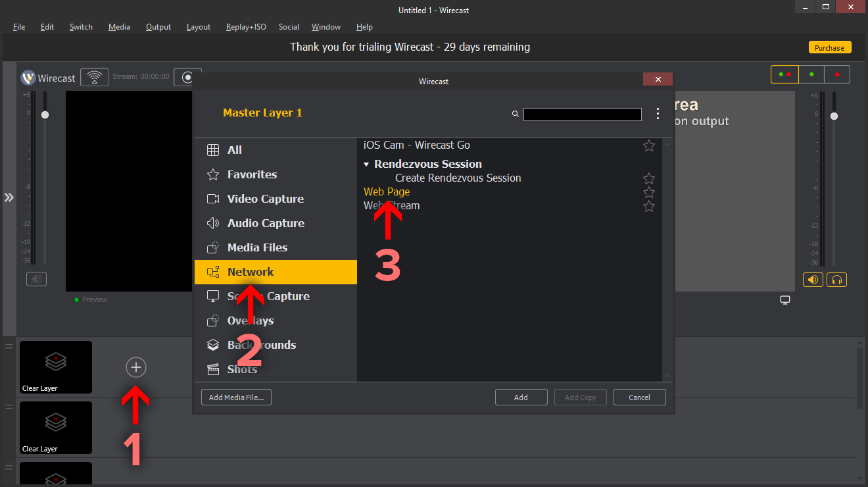Select the Shots category

point(276,369)
